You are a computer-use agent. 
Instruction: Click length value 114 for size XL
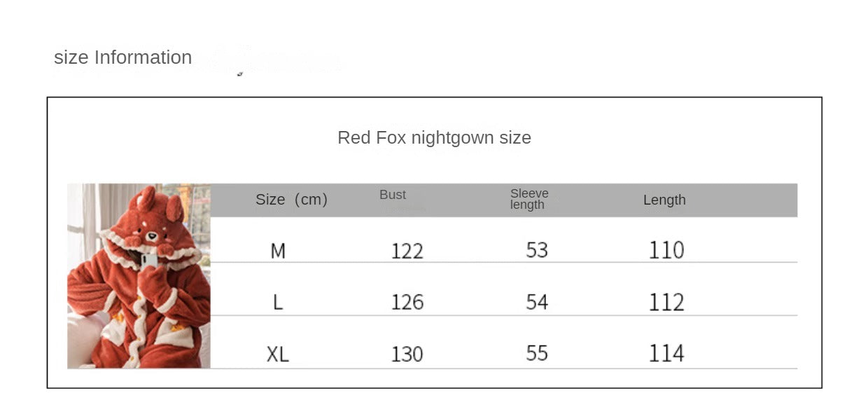(666, 353)
